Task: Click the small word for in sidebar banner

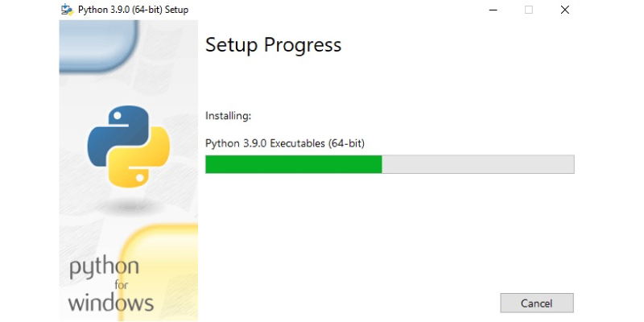Action: 122,285
